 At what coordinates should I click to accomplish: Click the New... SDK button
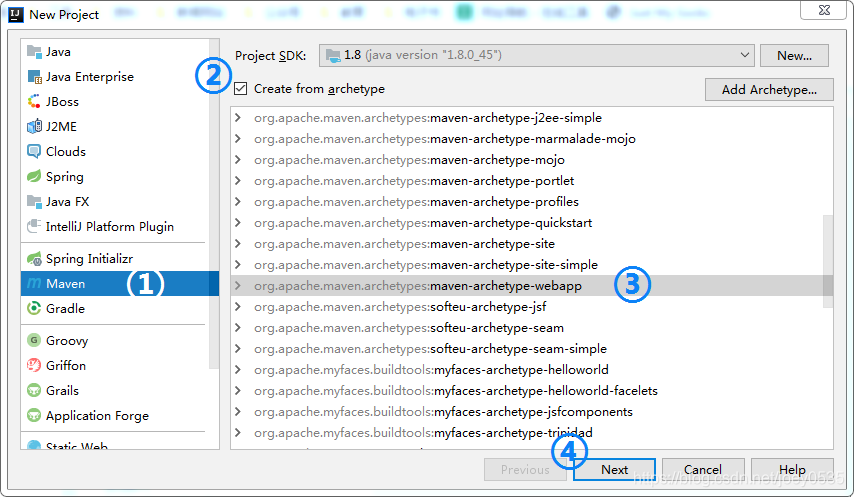click(794, 56)
